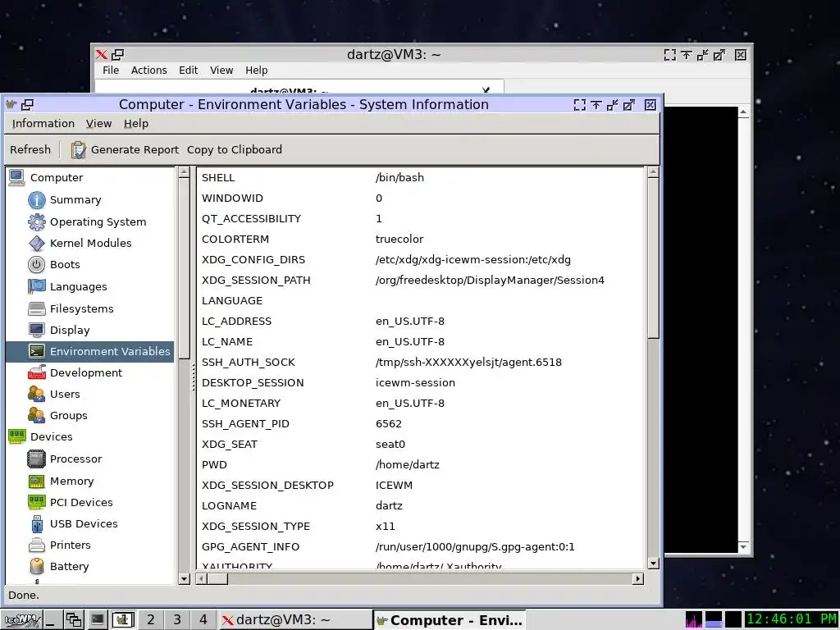Open Edit menu in terminal window
840x630 pixels.
[x=188, y=71]
